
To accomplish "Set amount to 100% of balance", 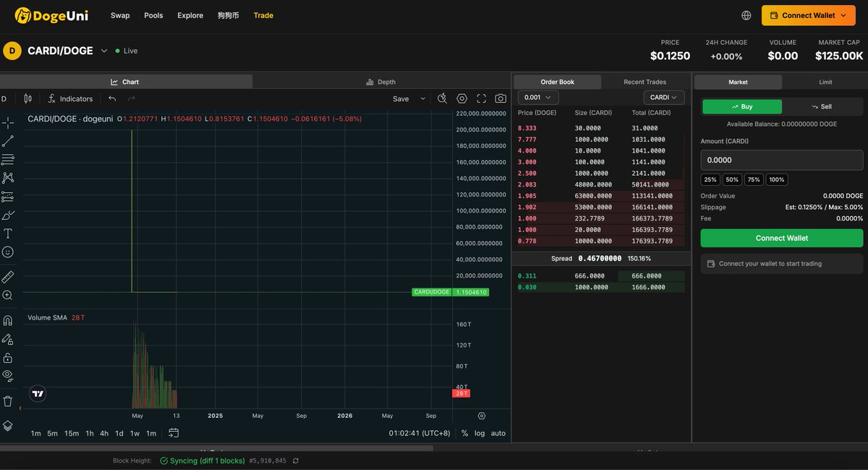I will pos(777,179).
